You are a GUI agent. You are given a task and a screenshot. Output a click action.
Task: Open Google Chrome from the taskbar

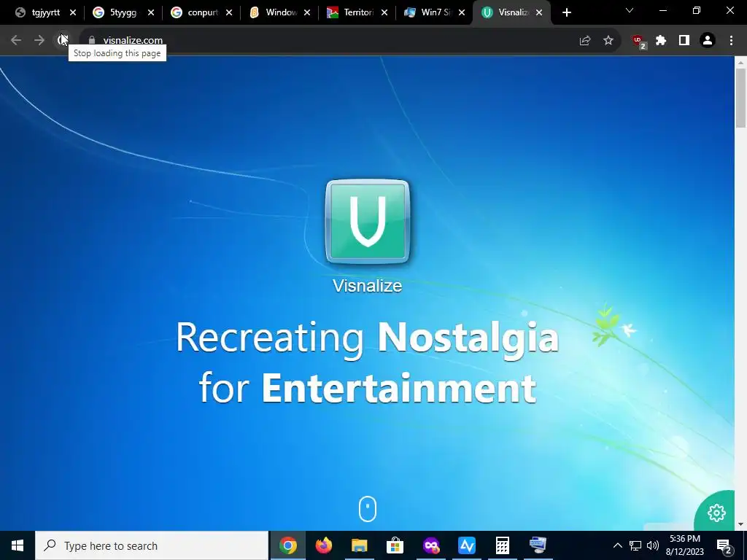coord(287,545)
